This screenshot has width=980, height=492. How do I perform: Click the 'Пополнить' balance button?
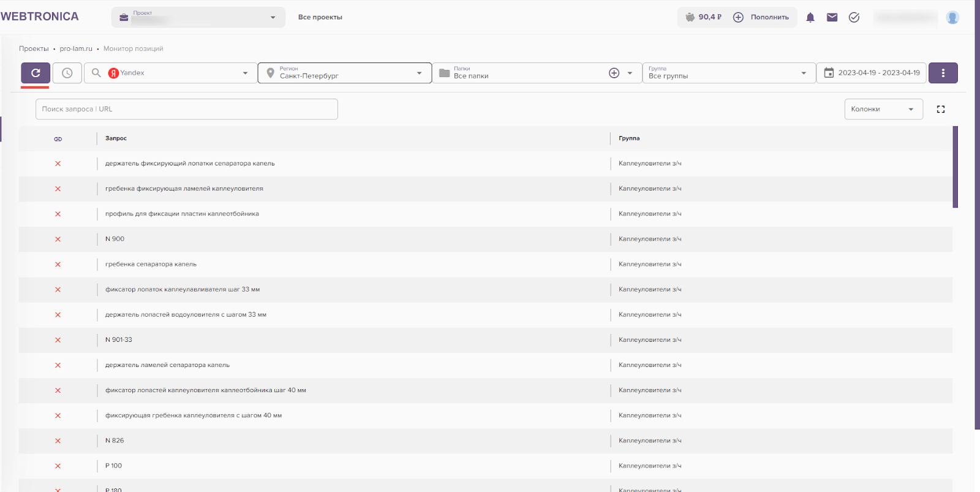coord(762,17)
